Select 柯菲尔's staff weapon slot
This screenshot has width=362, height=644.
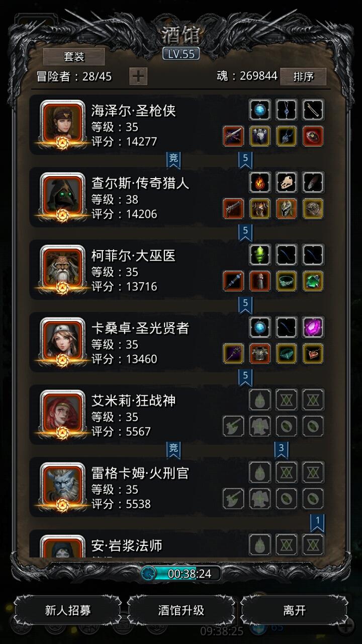pyautogui.click(x=233, y=281)
